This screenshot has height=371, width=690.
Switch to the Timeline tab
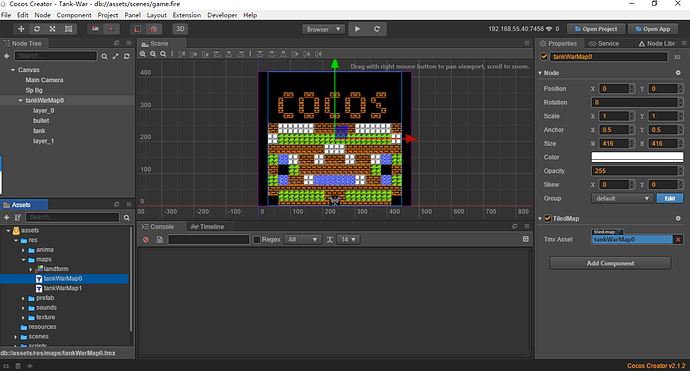click(x=207, y=227)
